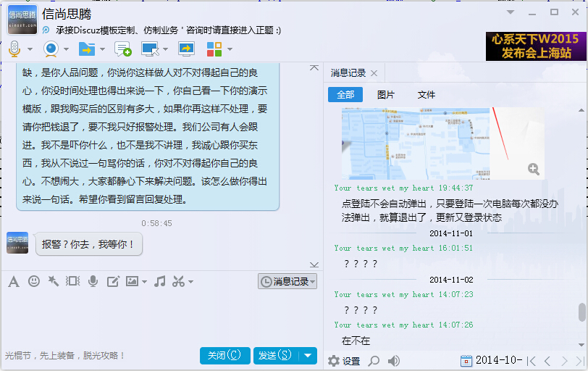
Task: Toggle sound speaker icon in history
Action: point(393,361)
